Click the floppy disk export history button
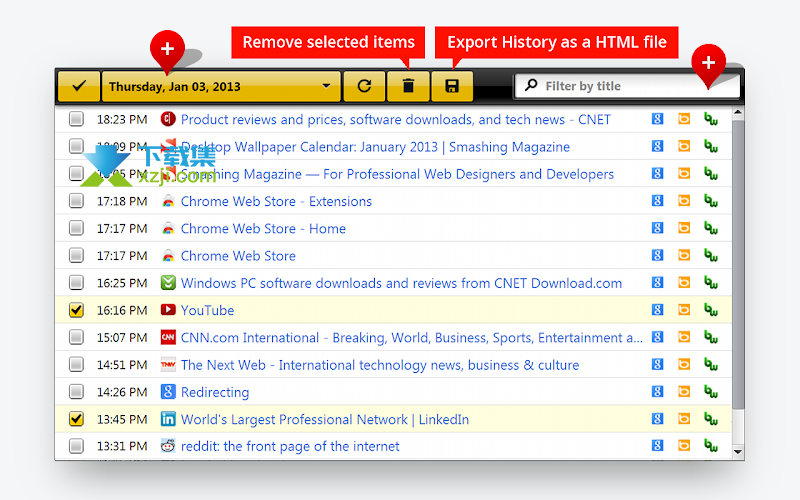 (x=452, y=86)
